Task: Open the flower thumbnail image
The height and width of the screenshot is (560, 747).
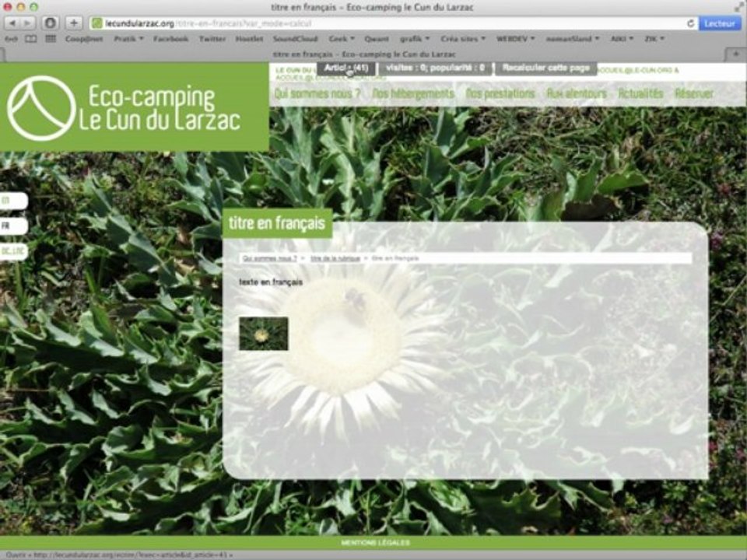Action: [x=264, y=334]
